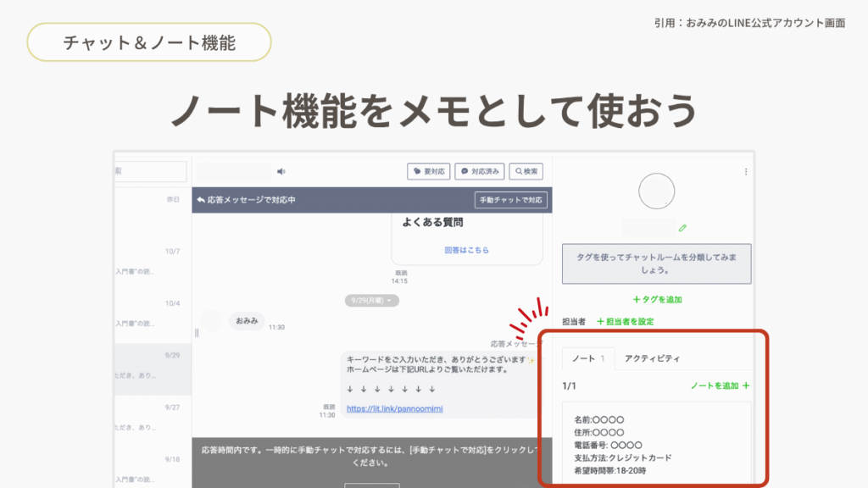
Task: Open the 回答はこちら link
Action: tap(466, 250)
